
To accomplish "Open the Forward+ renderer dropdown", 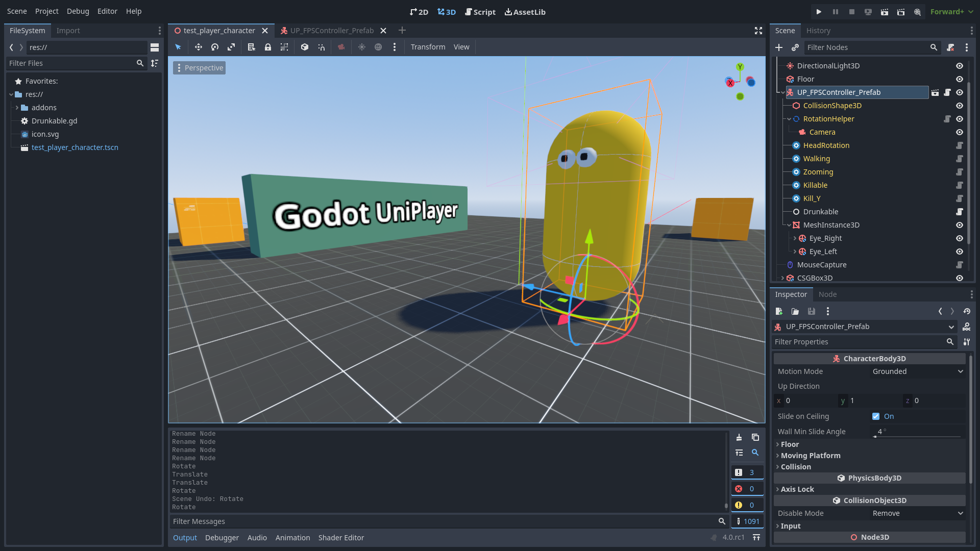I will (951, 12).
